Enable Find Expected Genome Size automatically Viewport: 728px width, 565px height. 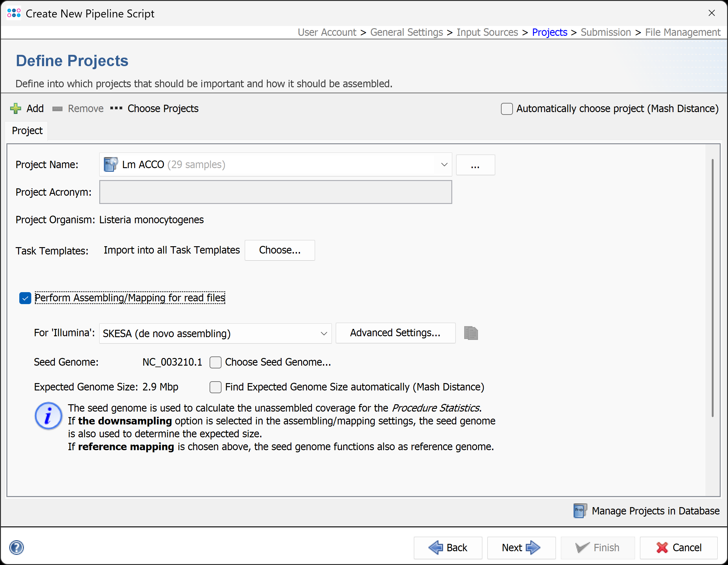click(x=215, y=387)
